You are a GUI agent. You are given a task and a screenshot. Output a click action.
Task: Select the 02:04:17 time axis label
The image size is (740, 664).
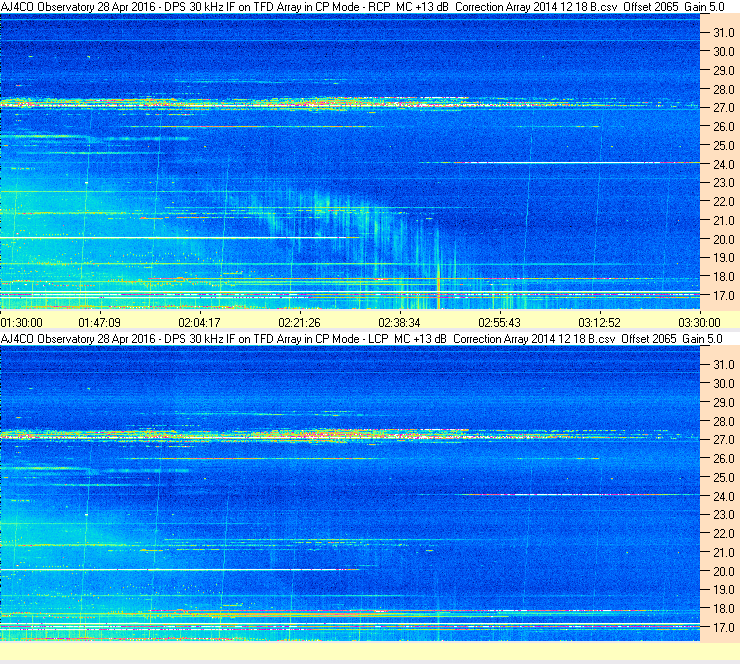(199, 323)
